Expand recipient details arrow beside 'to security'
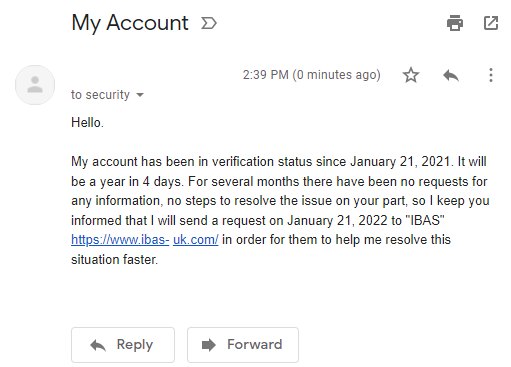 [x=140, y=95]
